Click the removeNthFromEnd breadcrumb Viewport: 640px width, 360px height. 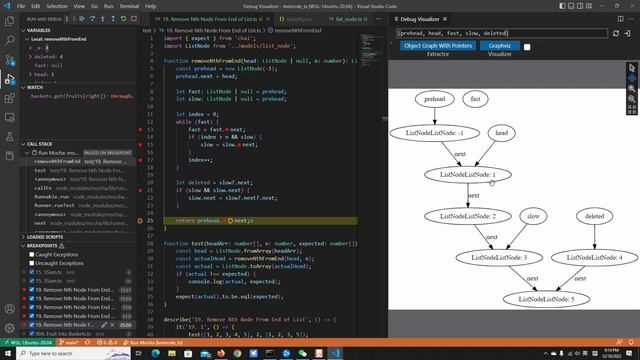click(298, 31)
